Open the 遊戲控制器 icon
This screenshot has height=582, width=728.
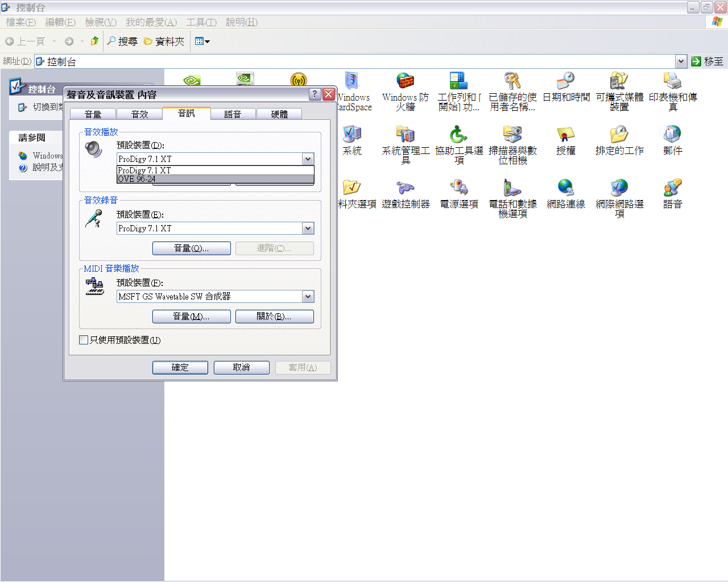tap(406, 194)
